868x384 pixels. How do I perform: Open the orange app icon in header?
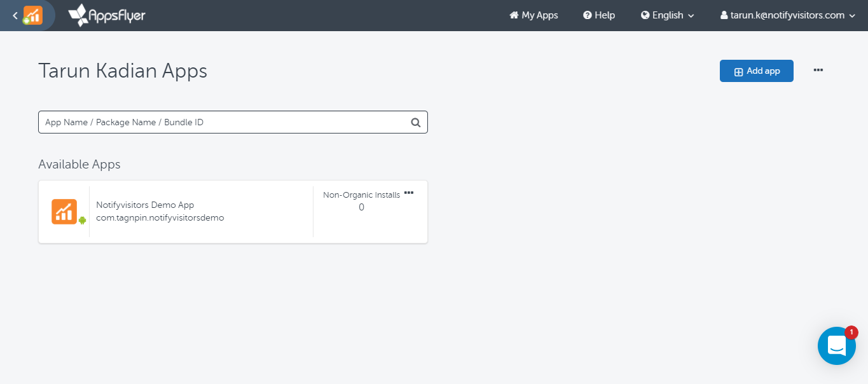click(32, 15)
